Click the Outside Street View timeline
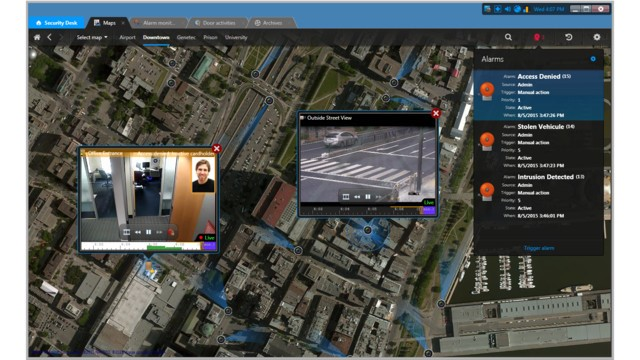Viewport: 640px width, 360px height. 367,210
